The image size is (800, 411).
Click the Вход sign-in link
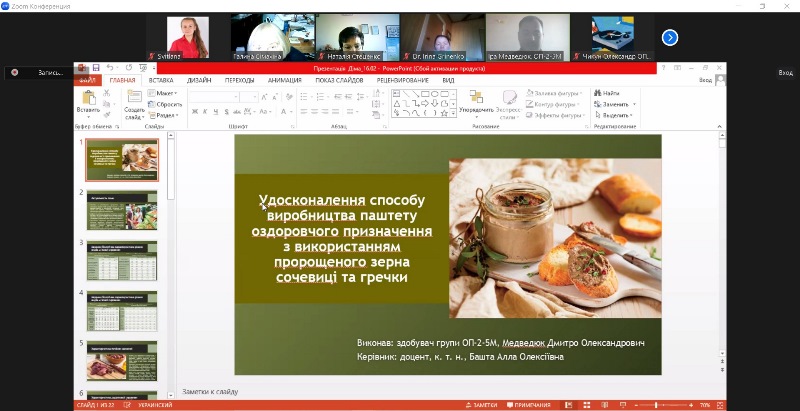[x=706, y=79]
